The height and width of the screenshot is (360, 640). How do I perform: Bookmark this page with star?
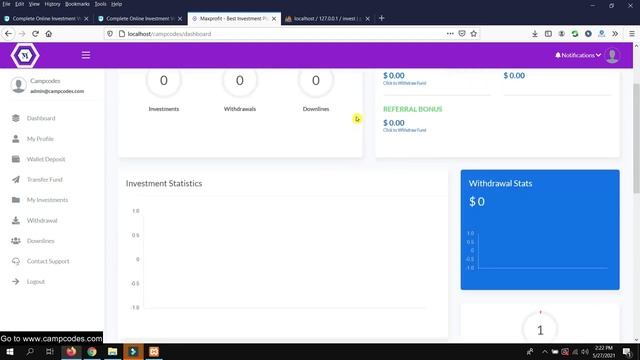pos(473,34)
